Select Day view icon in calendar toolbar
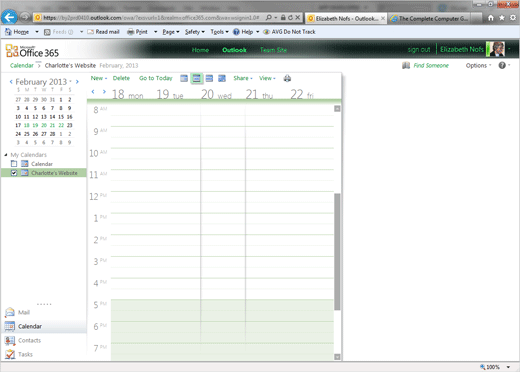The height and width of the screenshot is (372, 520). pos(184,78)
